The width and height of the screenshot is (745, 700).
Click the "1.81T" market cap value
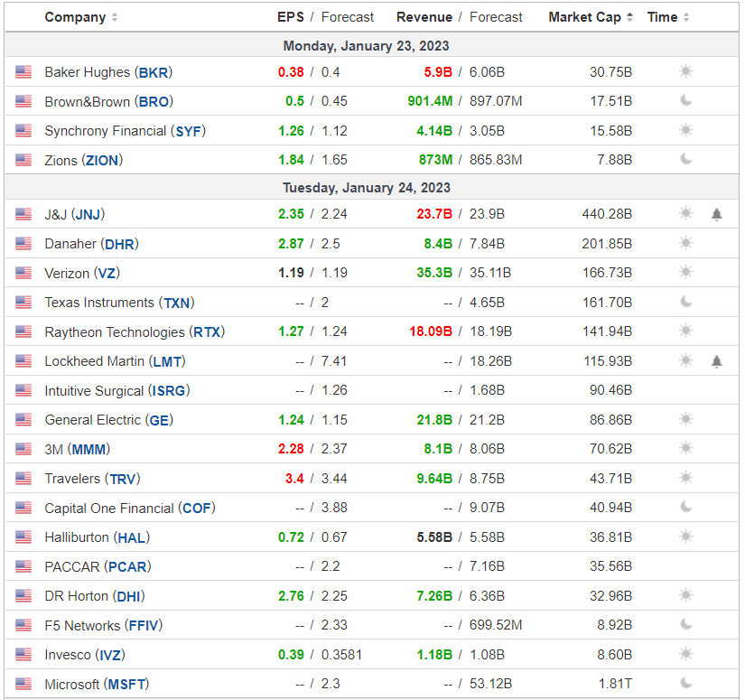pos(615,684)
